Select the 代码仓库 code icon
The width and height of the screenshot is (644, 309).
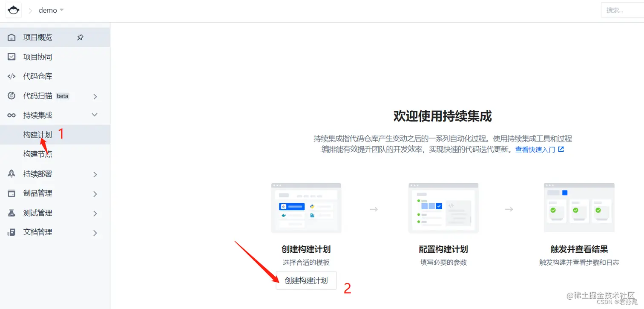pyautogui.click(x=11, y=76)
